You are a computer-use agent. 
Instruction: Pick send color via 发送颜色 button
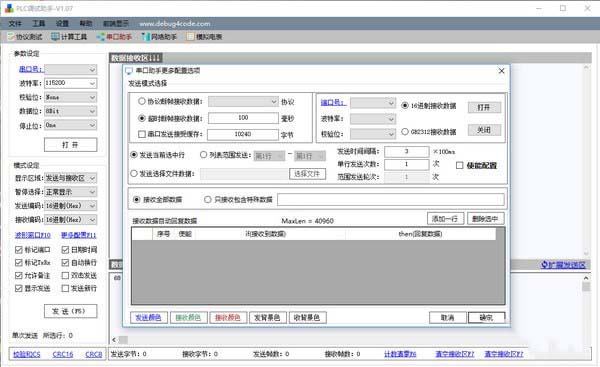coord(149,318)
